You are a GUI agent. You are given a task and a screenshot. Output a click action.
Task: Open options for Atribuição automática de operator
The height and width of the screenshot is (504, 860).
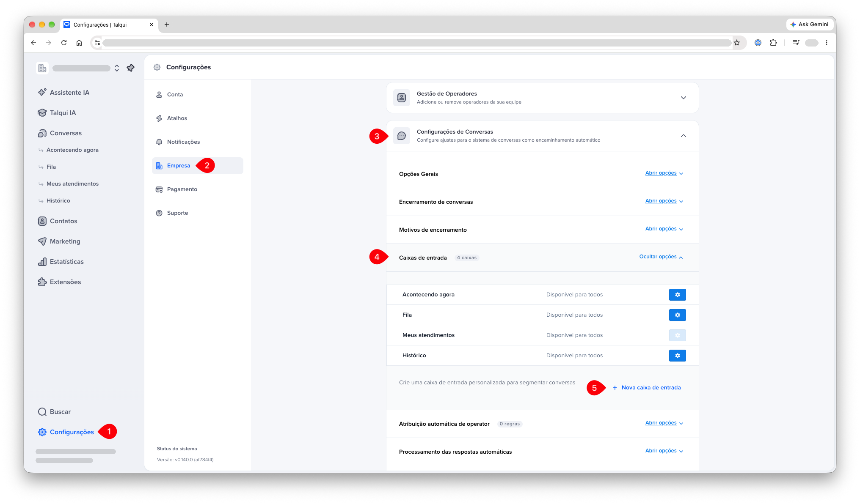tap(664, 423)
